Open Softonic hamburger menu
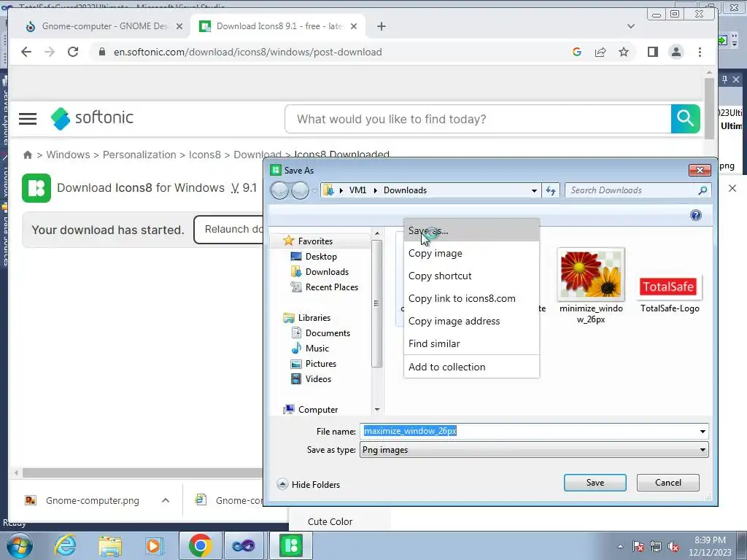Viewport: 747px width, 560px height. (x=28, y=119)
